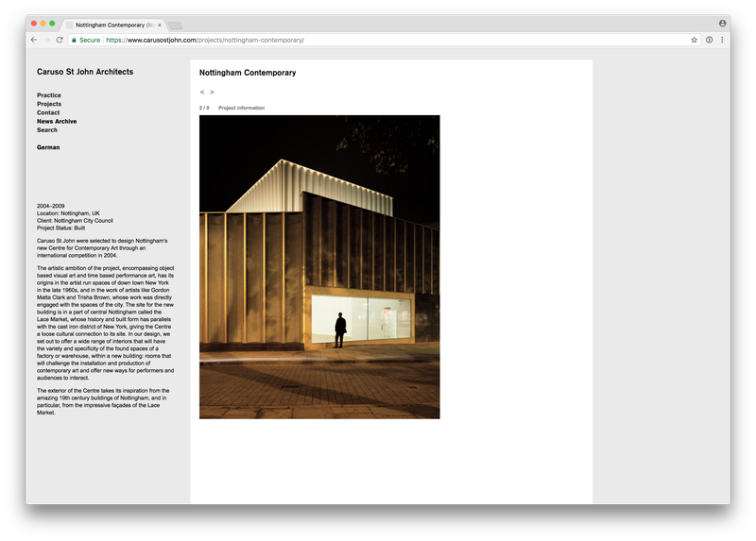Click the browser forward arrow
Viewport: 756px width, 541px height.
click(x=46, y=40)
